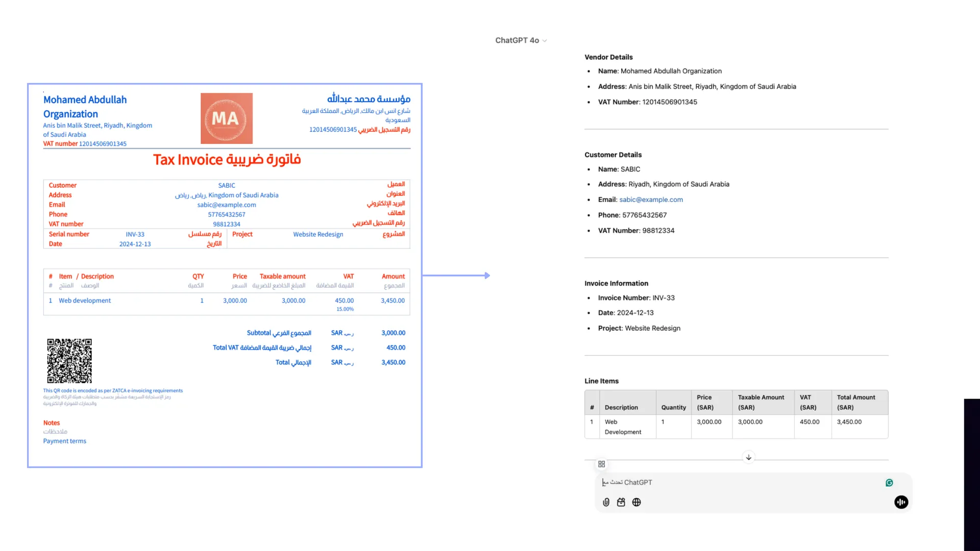Select the Web Development line item row
The width and height of the screenshot is (980, 551).
coord(623,427)
